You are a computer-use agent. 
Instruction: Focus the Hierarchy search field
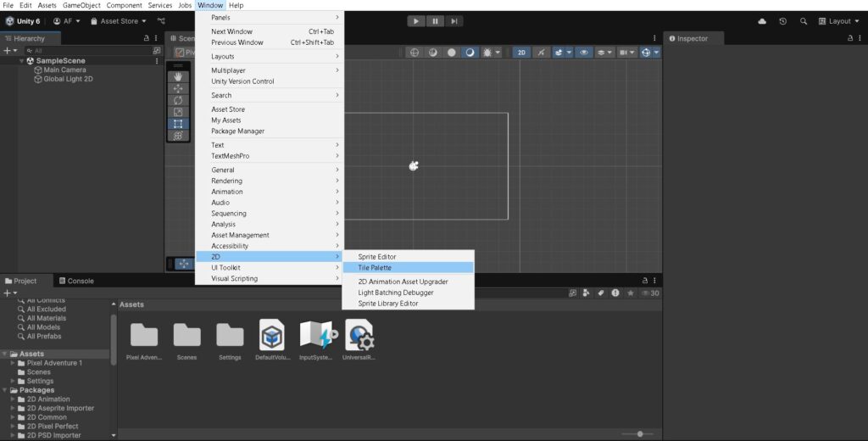88,50
